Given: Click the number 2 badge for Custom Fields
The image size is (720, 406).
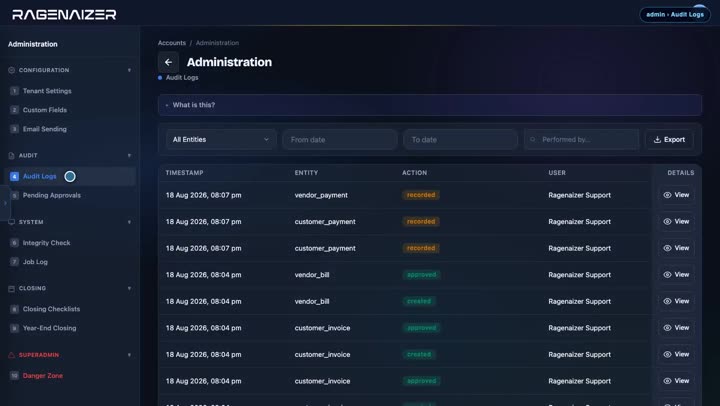Looking at the screenshot, I should coord(14,110).
